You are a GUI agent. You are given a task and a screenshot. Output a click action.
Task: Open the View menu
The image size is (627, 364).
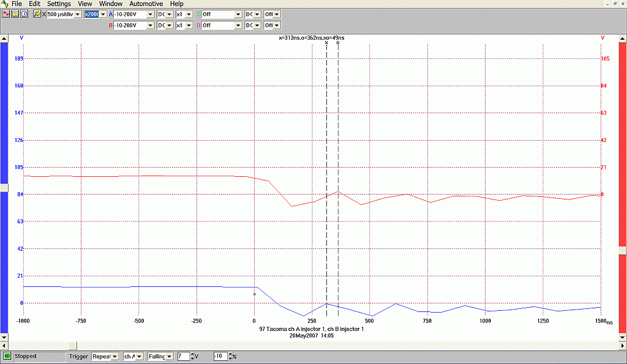(84, 4)
